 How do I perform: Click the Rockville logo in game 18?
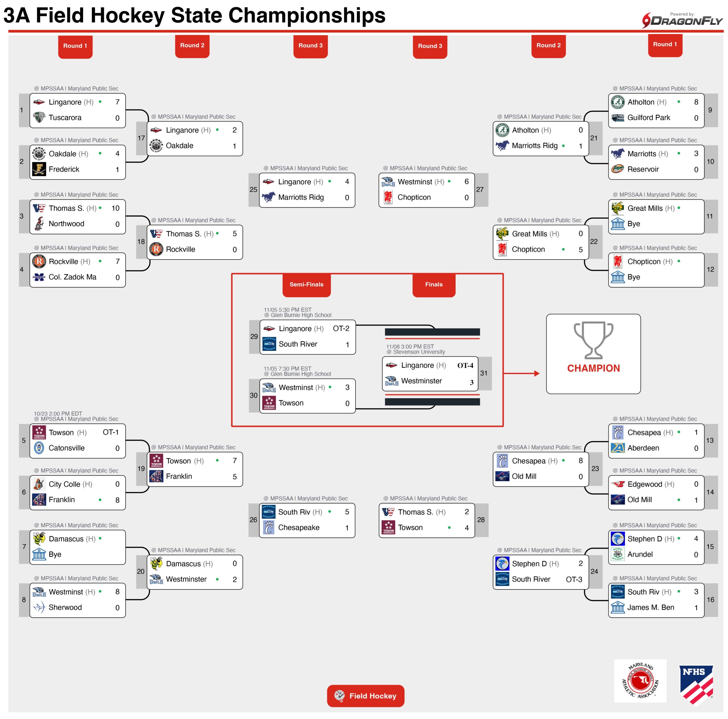(156, 249)
